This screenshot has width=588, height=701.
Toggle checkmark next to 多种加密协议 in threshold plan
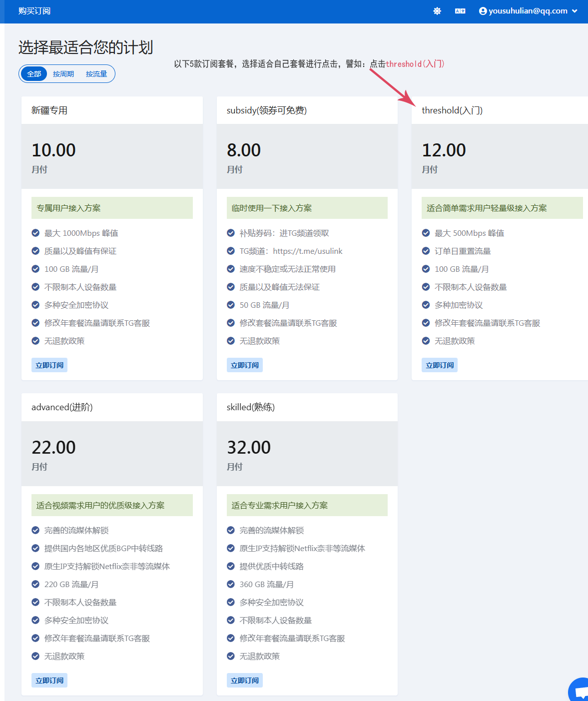(426, 305)
